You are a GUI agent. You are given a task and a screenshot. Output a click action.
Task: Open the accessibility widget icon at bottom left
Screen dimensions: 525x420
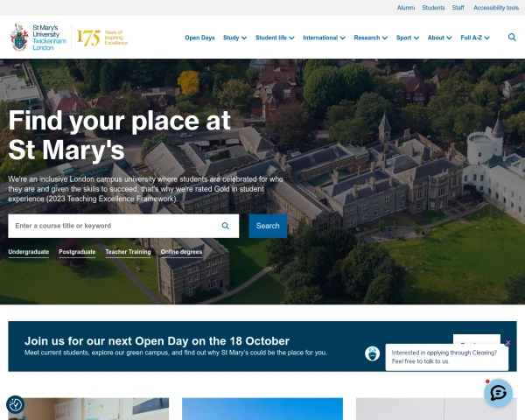(x=15, y=405)
